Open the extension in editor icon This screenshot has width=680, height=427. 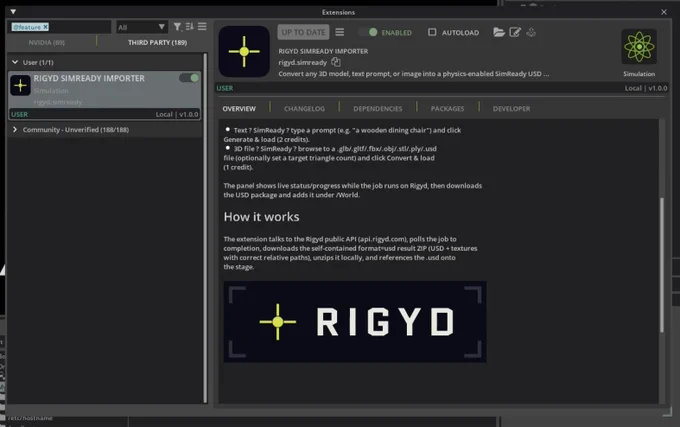click(515, 32)
